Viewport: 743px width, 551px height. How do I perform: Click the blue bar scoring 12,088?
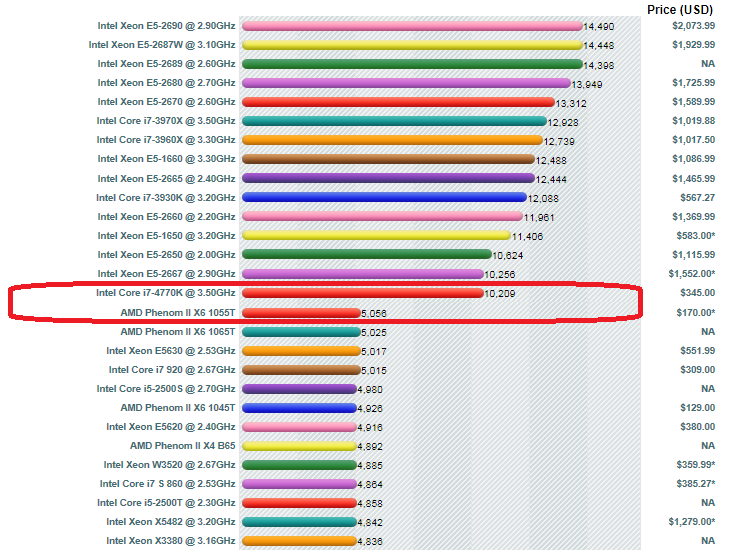(384, 198)
